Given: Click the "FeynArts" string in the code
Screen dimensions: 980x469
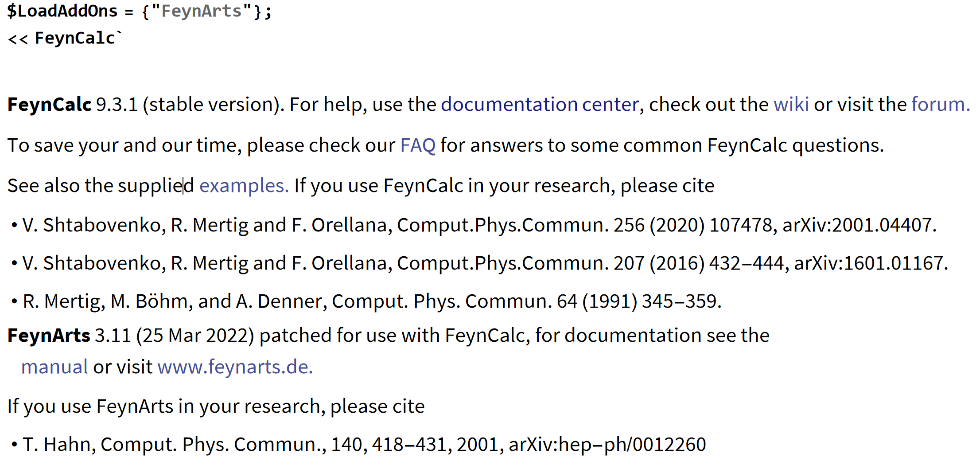Looking at the screenshot, I should (202, 11).
